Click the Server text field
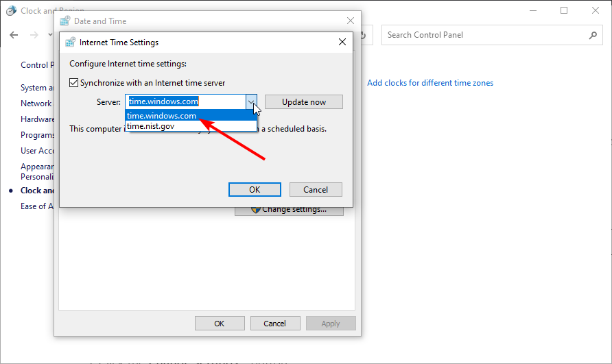The image size is (612, 364). point(186,102)
